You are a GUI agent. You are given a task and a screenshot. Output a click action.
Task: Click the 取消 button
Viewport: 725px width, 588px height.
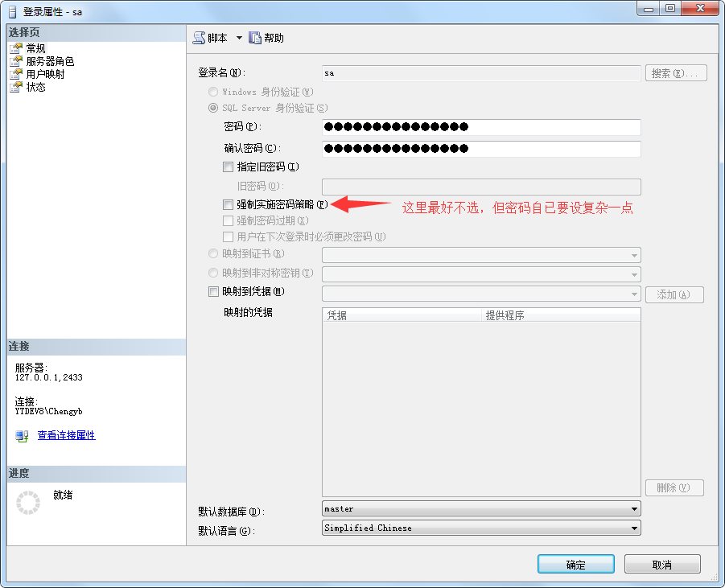coord(662,565)
